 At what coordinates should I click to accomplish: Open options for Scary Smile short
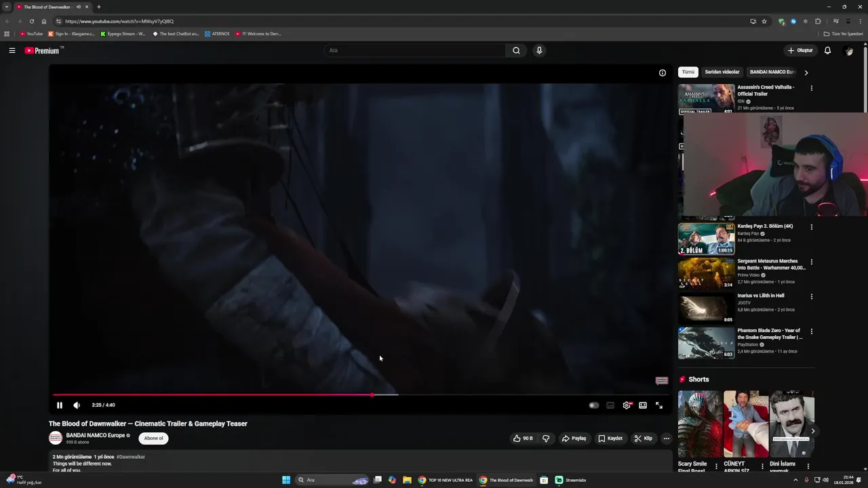(x=716, y=466)
